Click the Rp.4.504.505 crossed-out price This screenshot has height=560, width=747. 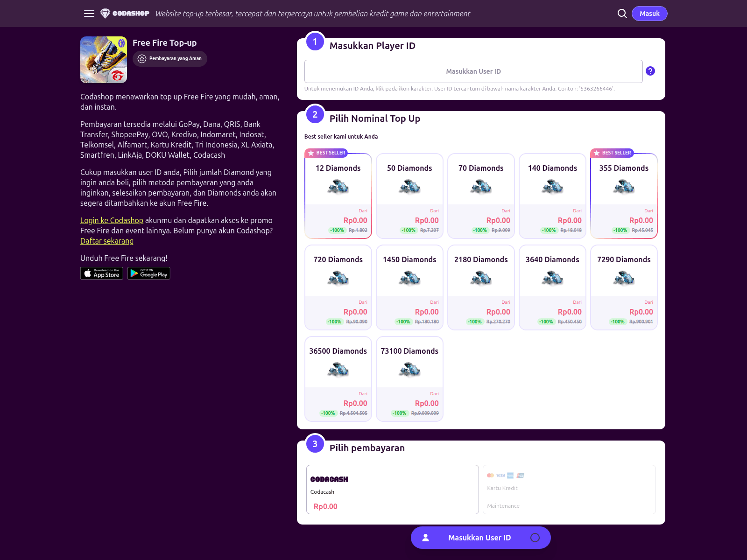[x=353, y=413]
